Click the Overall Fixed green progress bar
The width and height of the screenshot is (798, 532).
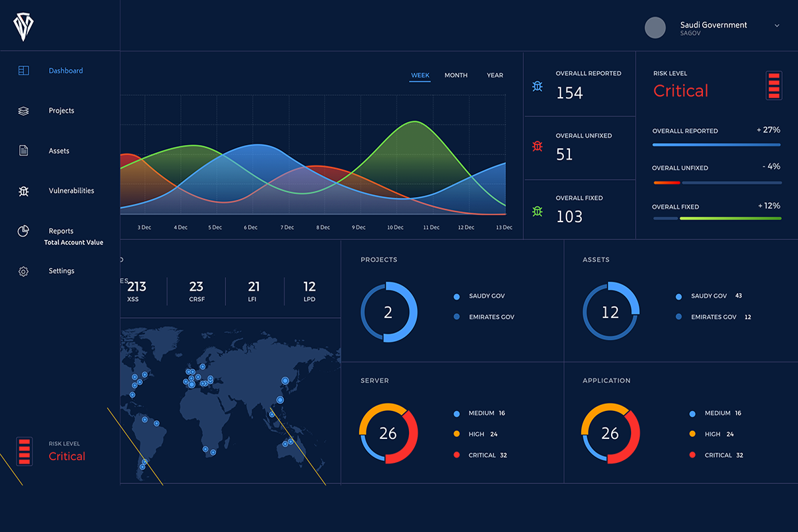730,218
